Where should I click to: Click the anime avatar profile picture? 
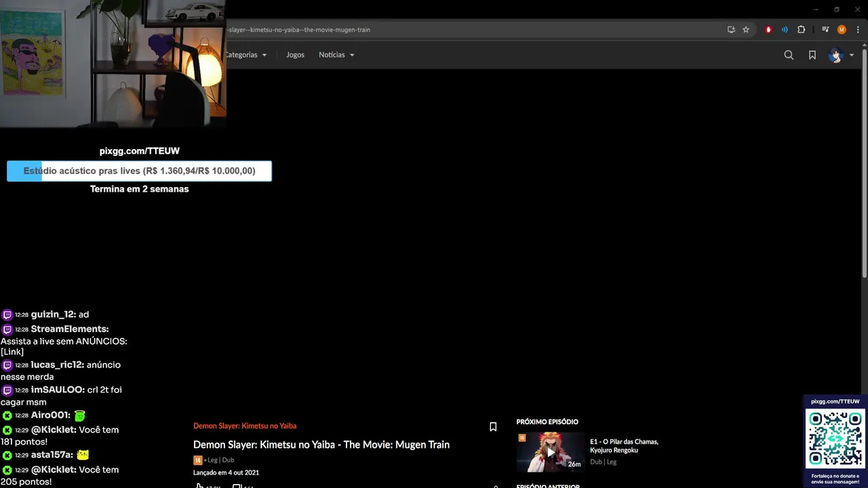tap(835, 55)
